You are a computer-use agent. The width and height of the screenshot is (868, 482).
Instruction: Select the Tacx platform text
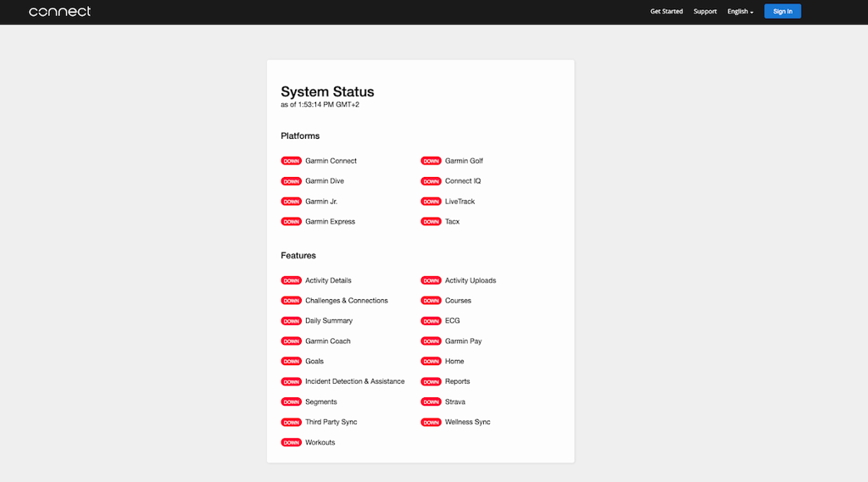click(x=453, y=221)
